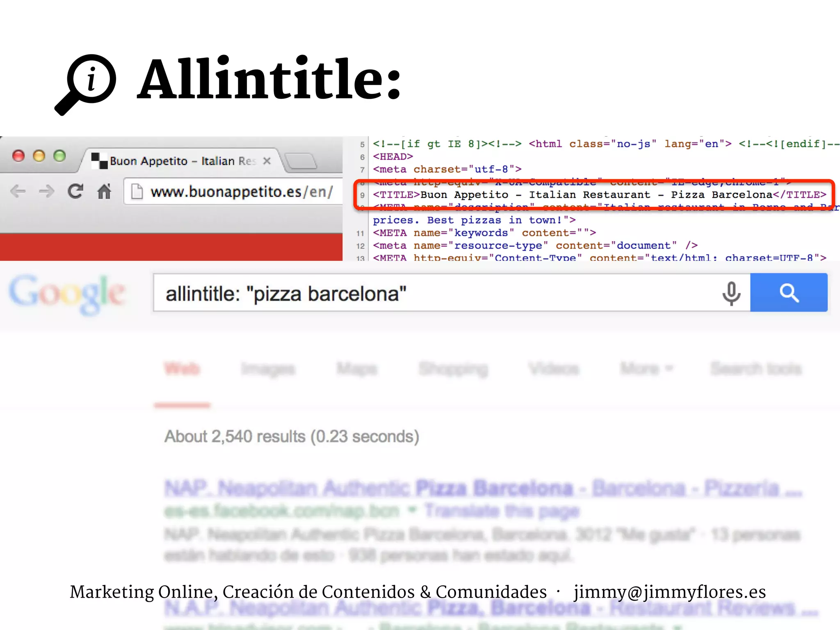
Task: Open a new browser tab
Action: coord(301,161)
